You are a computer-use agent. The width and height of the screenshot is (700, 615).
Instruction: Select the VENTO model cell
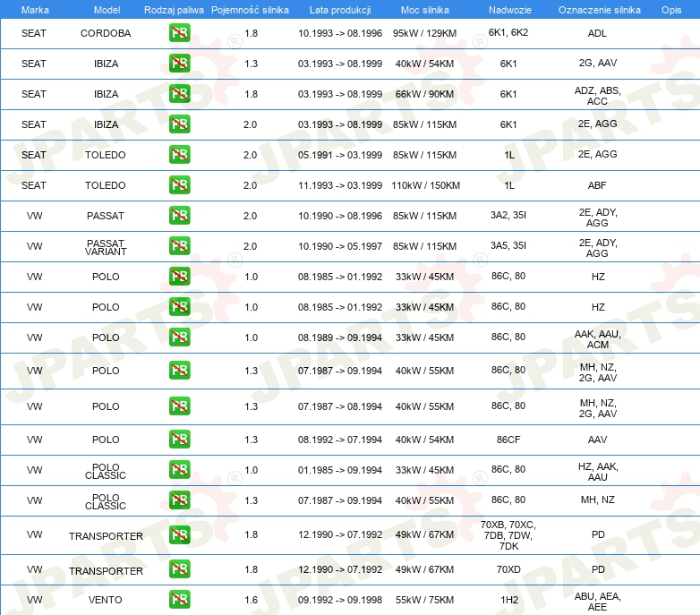(x=106, y=600)
